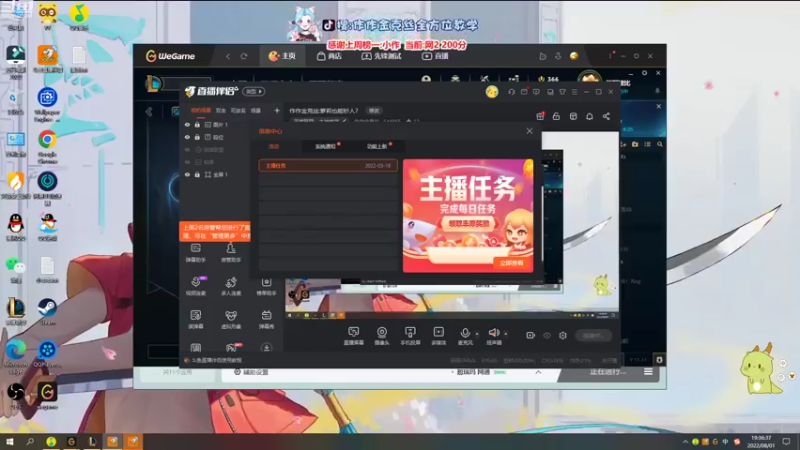Click the taskbar clock
This screenshot has height=450, width=800.
pos(761,441)
